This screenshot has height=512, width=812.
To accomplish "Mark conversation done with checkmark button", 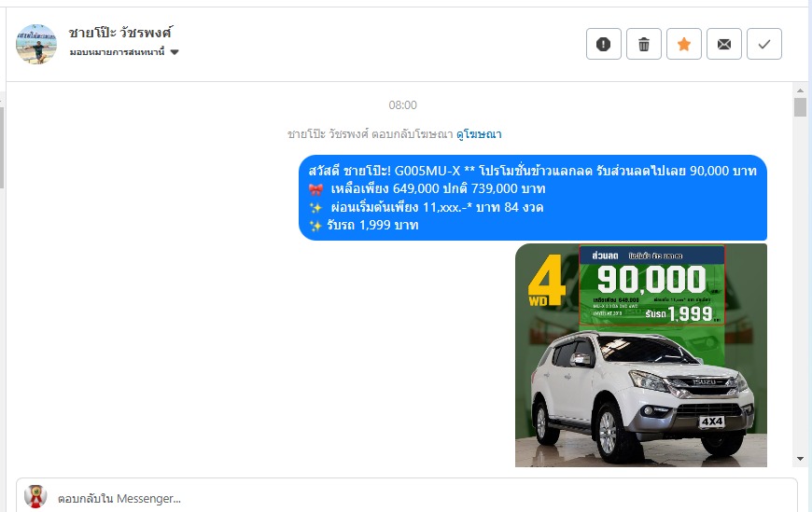I will [763, 44].
